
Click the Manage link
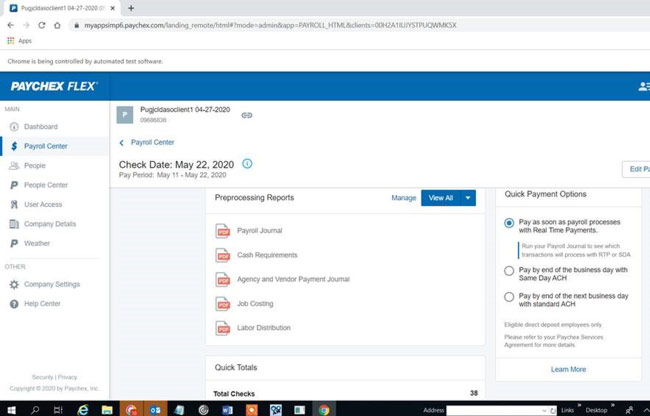tap(403, 198)
